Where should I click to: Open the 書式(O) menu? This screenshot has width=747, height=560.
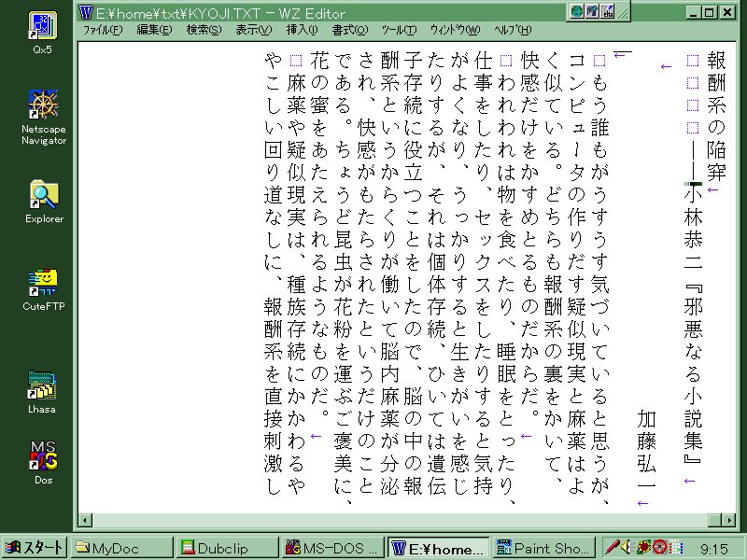[350, 30]
